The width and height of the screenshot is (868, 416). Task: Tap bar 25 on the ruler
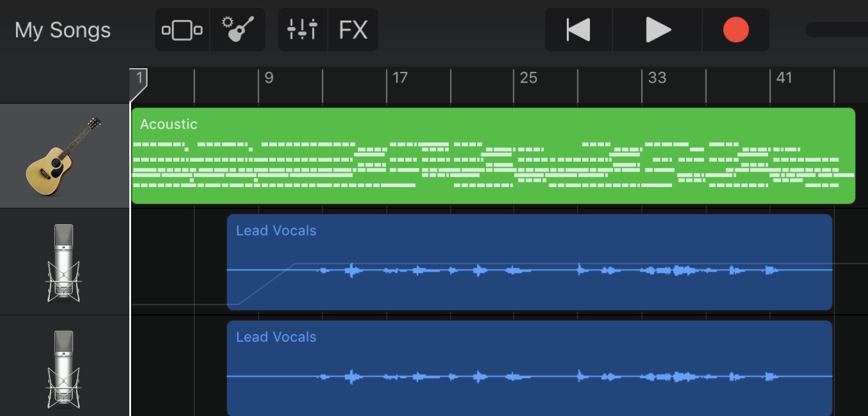coord(528,78)
